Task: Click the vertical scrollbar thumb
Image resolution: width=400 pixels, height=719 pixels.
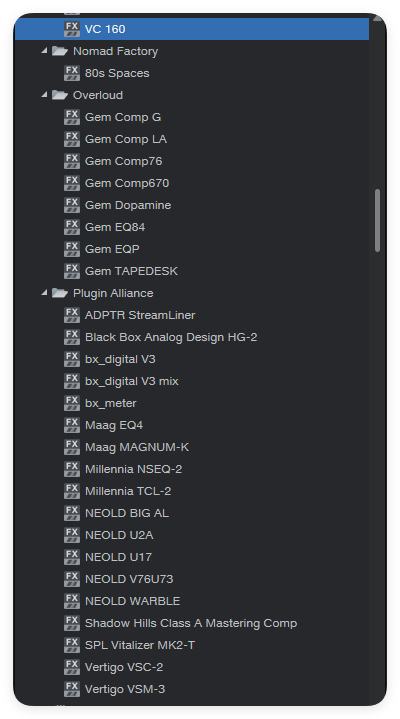Action: [x=378, y=221]
